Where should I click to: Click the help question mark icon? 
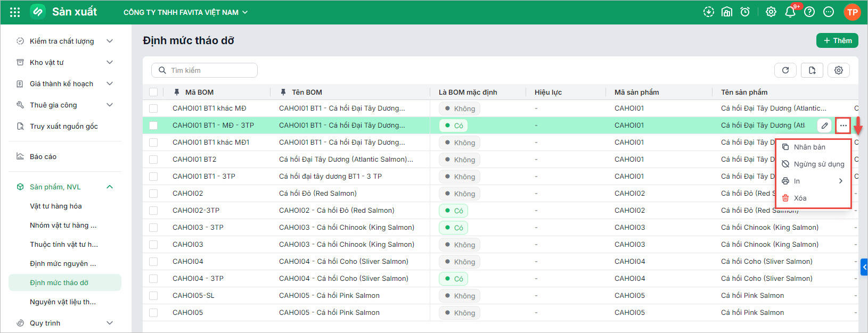pyautogui.click(x=809, y=12)
